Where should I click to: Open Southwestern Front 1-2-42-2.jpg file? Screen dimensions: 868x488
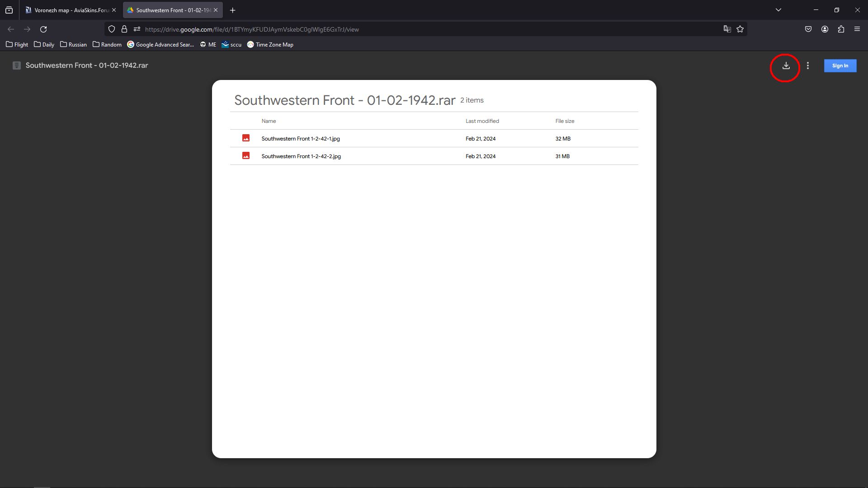pos(301,156)
